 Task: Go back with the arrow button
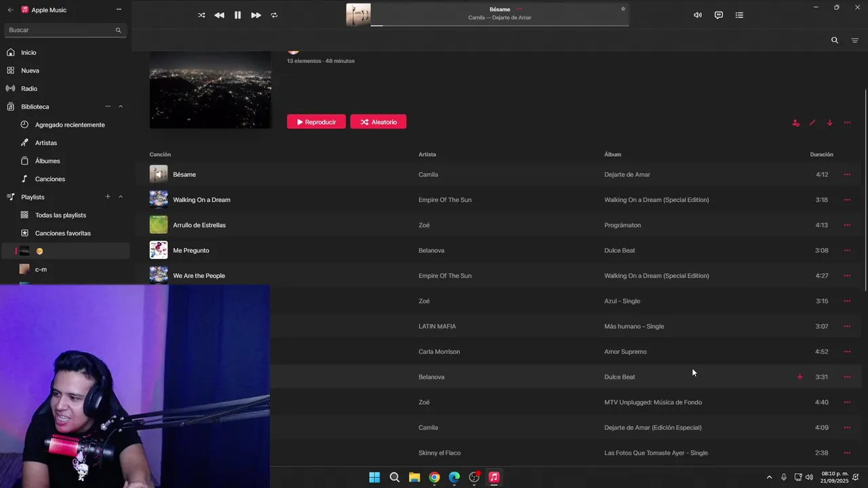pyautogui.click(x=10, y=9)
